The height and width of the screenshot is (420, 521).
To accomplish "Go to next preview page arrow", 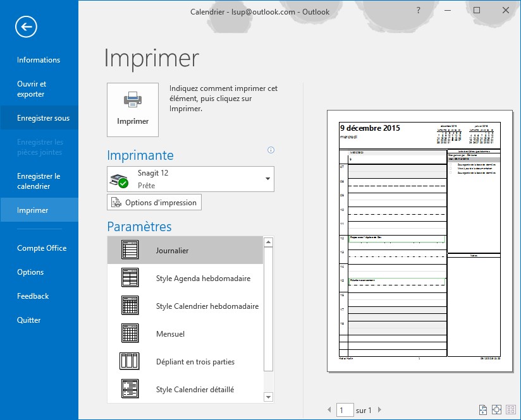I will coord(380,411).
